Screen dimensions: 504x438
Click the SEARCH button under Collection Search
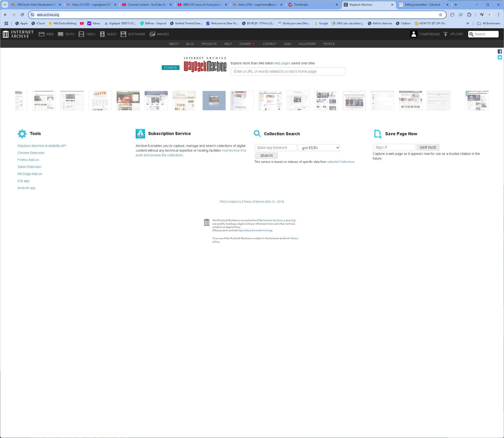pos(266,156)
